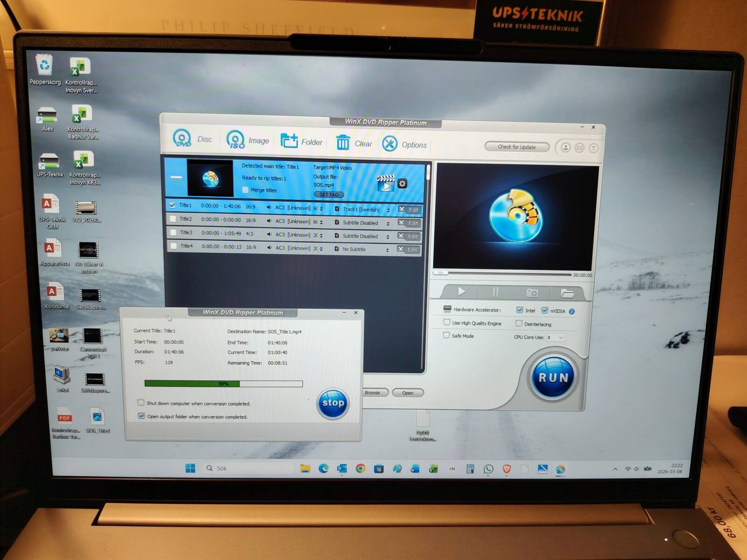Stop the current conversion
The height and width of the screenshot is (560, 747).
pos(333,403)
